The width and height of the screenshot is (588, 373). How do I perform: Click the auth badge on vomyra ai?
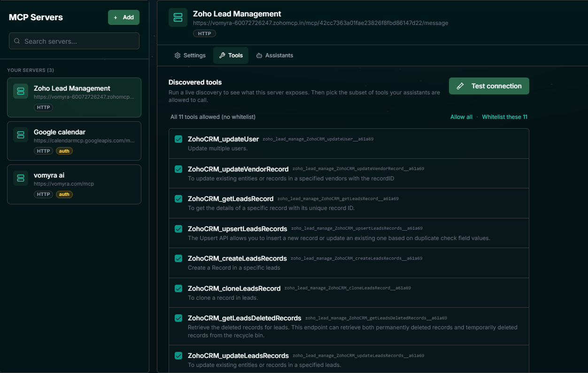64,194
